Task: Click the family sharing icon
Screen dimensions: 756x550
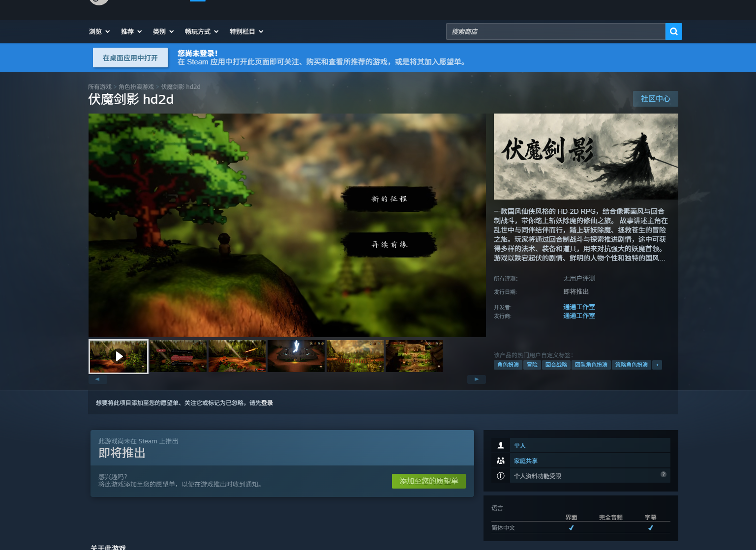Action: click(500, 461)
